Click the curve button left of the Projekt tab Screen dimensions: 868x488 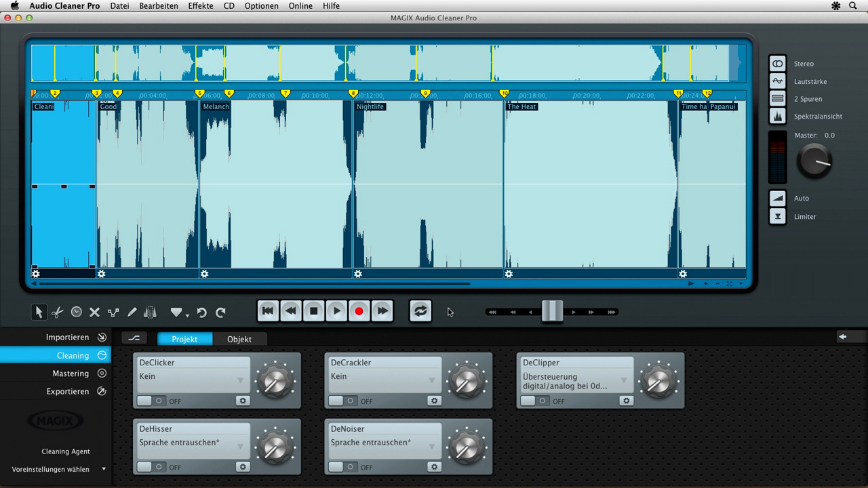click(x=134, y=338)
